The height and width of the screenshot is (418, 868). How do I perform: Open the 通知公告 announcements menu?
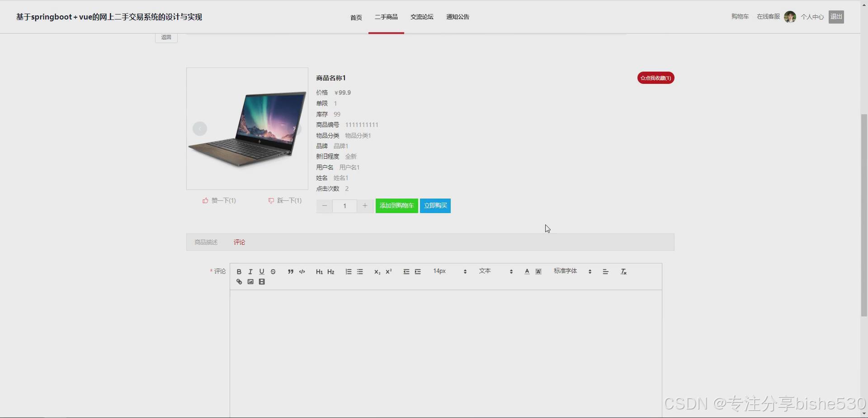point(458,17)
